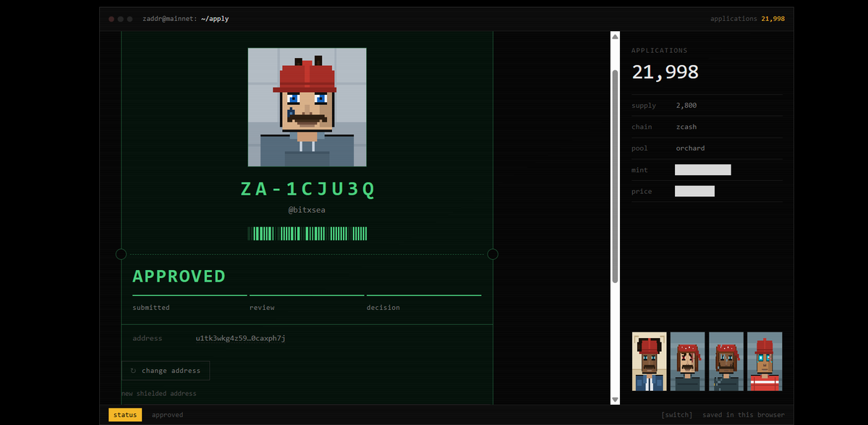This screenshot has width=868, height=425.
Task: Click the address value u1tk3wkg4z59…0caxph7j
Action: pyautogui.click(x=241, y=338)
